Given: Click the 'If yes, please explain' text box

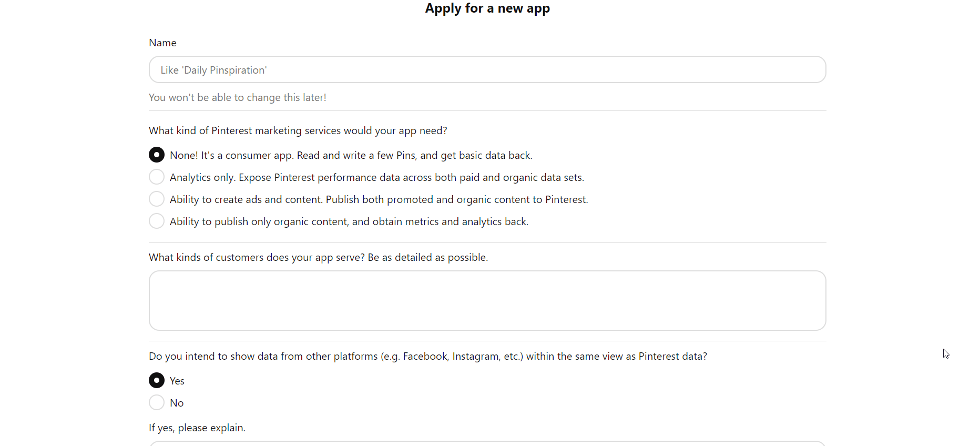Looking at the screenshot, I should 487,443.
